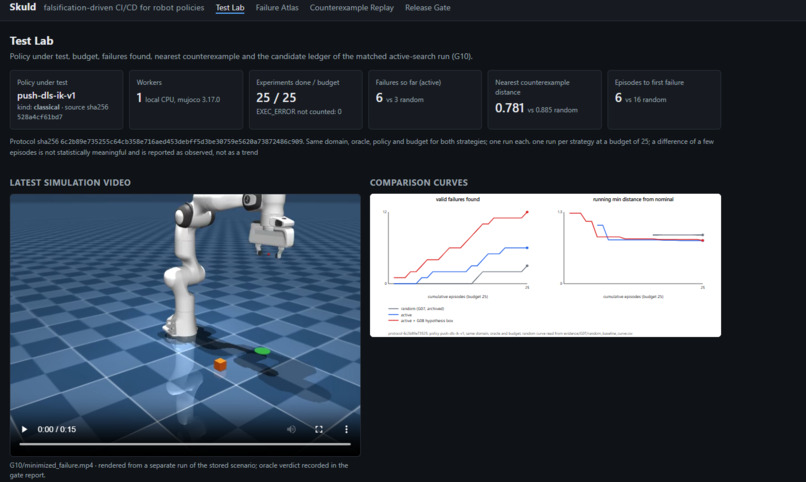The image size is (806, 482).
Task: Select Nearest counterexample distance card
Action: point(544,100)
